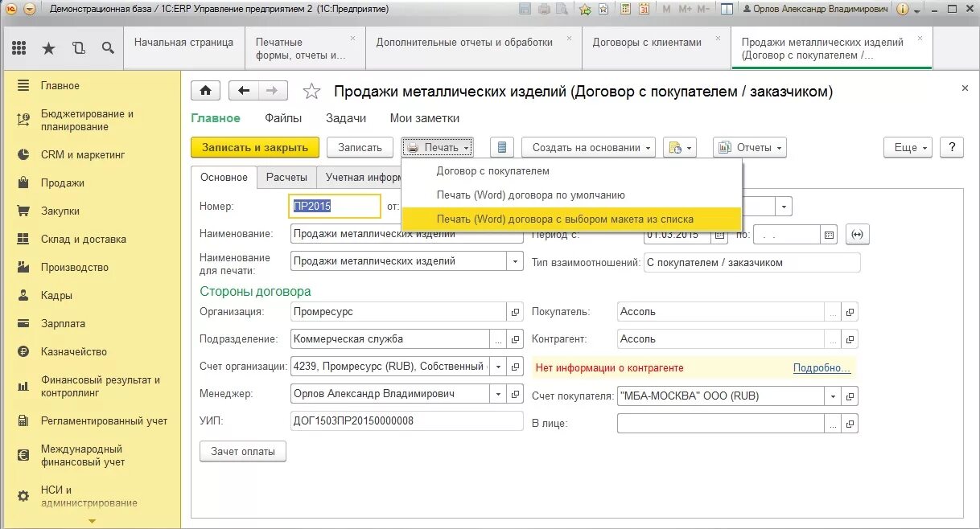Click the Подробно… link
The width and height of the screenshot is (980, 529).
click(x=821, y=368)
